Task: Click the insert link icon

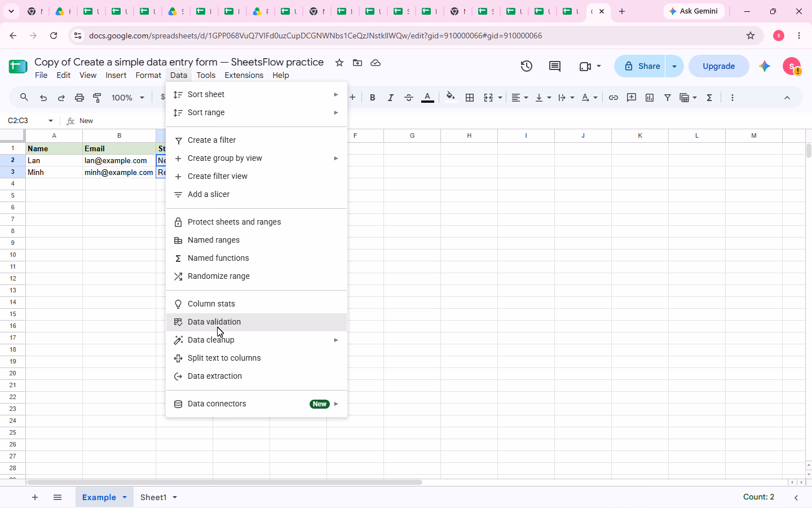Action: point(614,98)
